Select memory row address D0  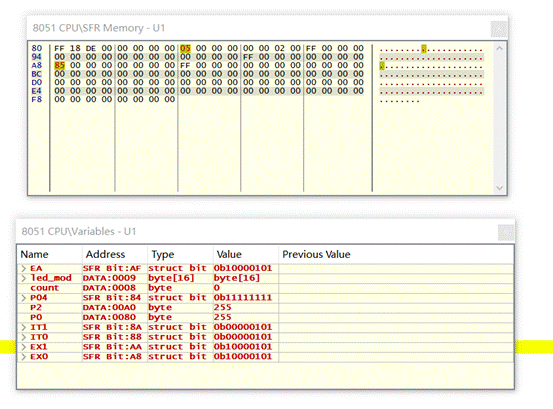(x=37, y=83)
